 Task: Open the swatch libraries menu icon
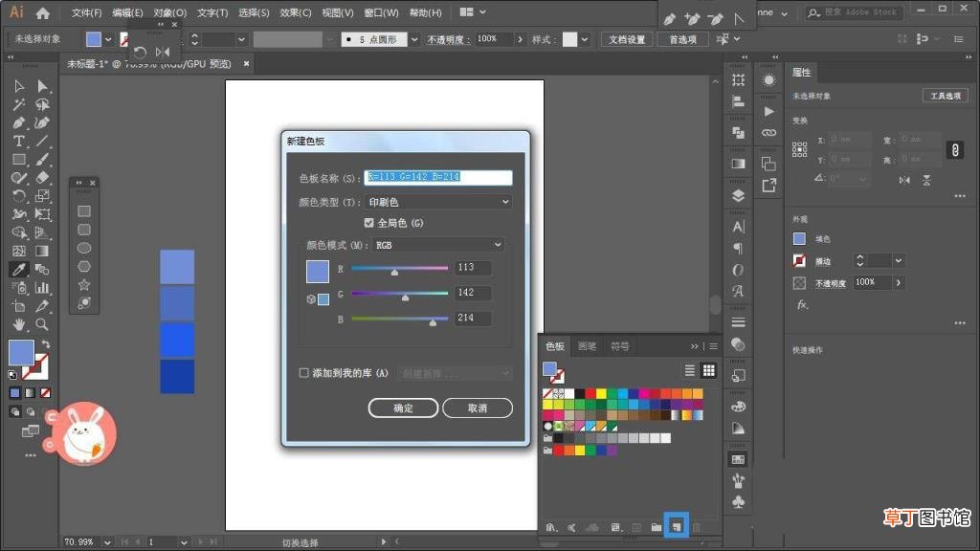(550, 527)
